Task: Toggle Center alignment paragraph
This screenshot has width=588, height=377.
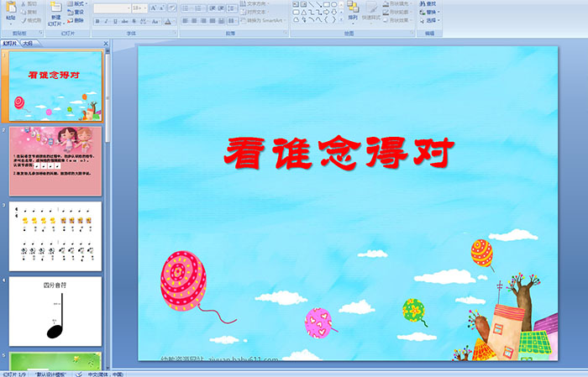Action: click(194, 21)
